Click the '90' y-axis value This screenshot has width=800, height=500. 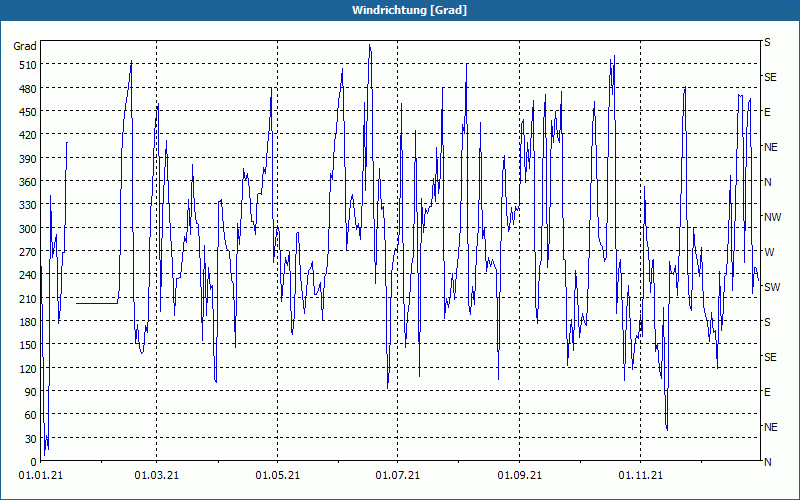(31, 392)
